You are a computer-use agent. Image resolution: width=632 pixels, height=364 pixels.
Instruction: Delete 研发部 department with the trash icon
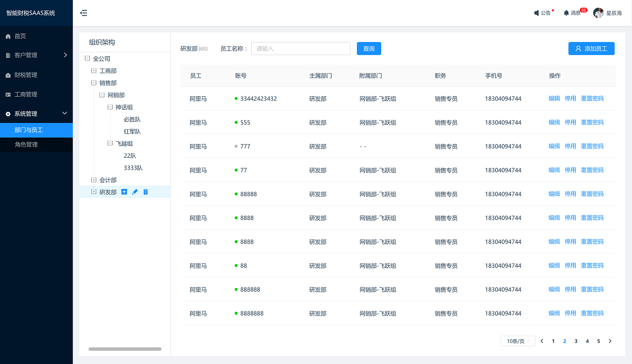point(146,192)
